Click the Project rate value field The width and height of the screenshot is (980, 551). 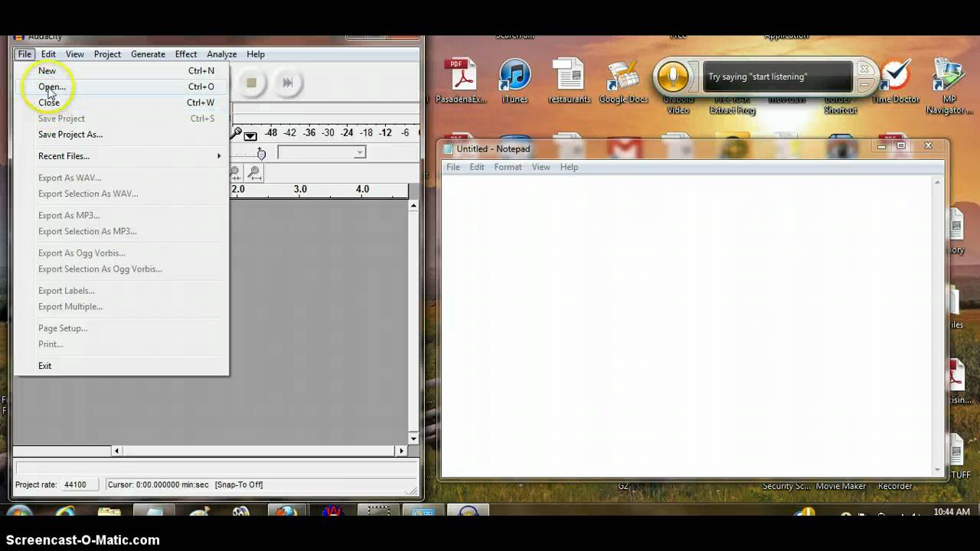click(80, 484)
